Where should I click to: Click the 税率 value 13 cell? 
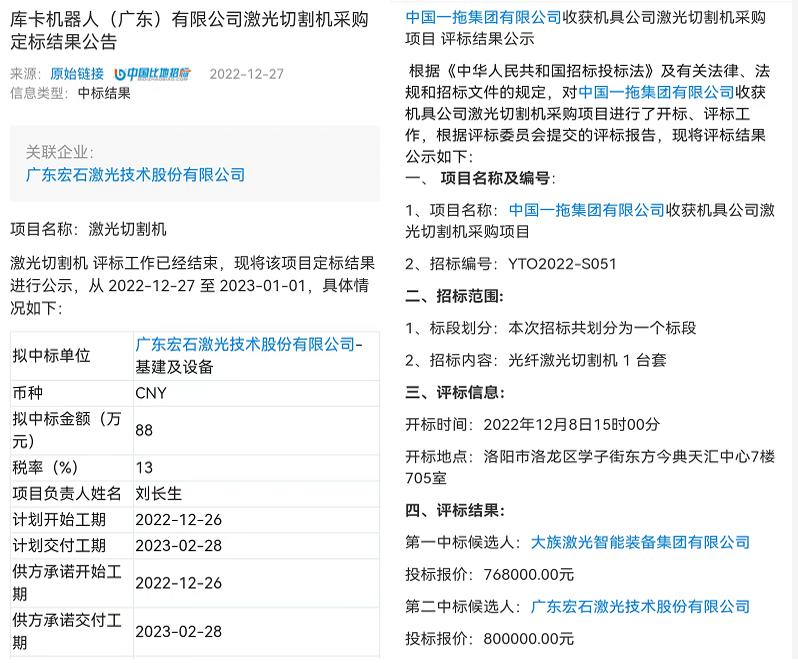pyautogui.click(x=144, y=467)
